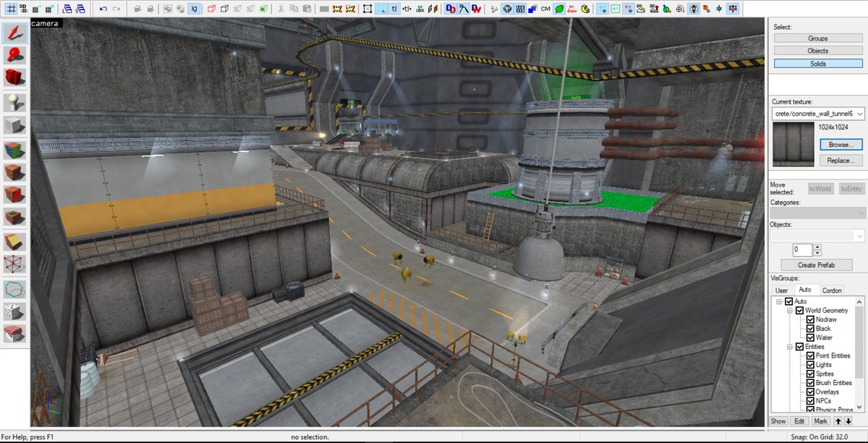
Task: Toggle the Brush Entities checkbox
Action: click(810, 383)
